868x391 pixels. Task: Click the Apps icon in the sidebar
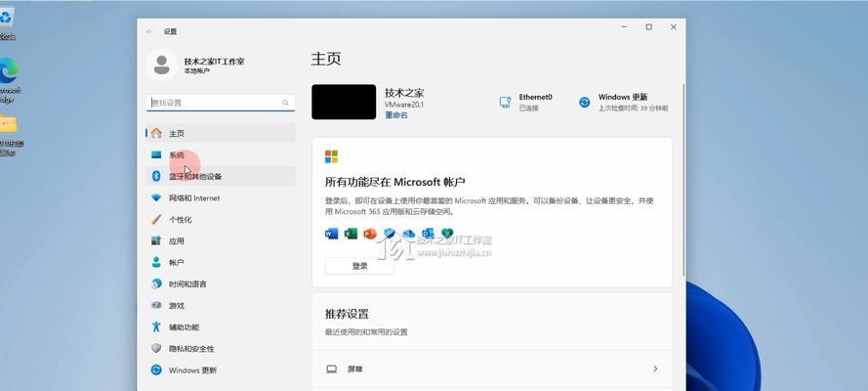[156, 240]
